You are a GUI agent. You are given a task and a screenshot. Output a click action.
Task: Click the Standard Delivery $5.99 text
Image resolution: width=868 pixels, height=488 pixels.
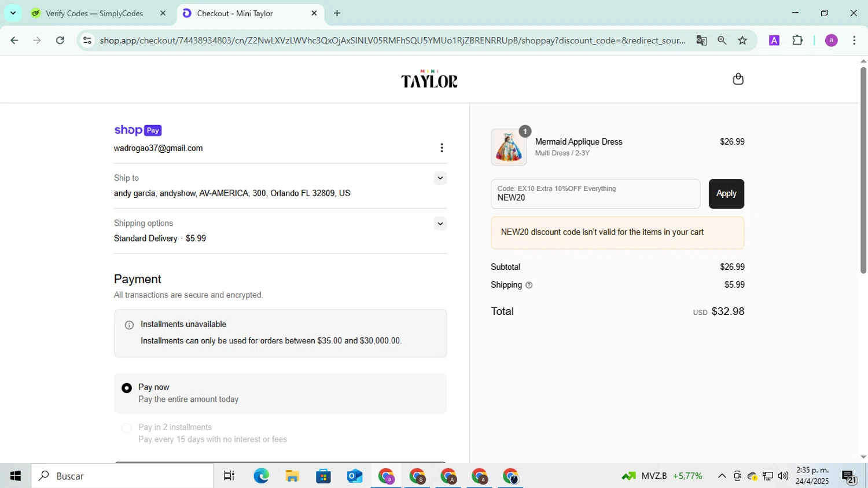tap(160, 239)
